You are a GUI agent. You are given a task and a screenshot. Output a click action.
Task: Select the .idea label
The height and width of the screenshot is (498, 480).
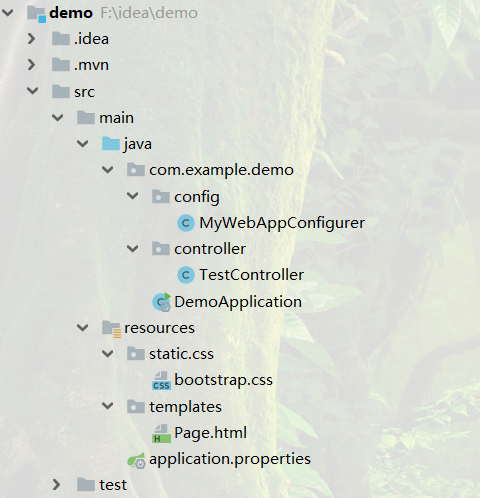point(91,39)
